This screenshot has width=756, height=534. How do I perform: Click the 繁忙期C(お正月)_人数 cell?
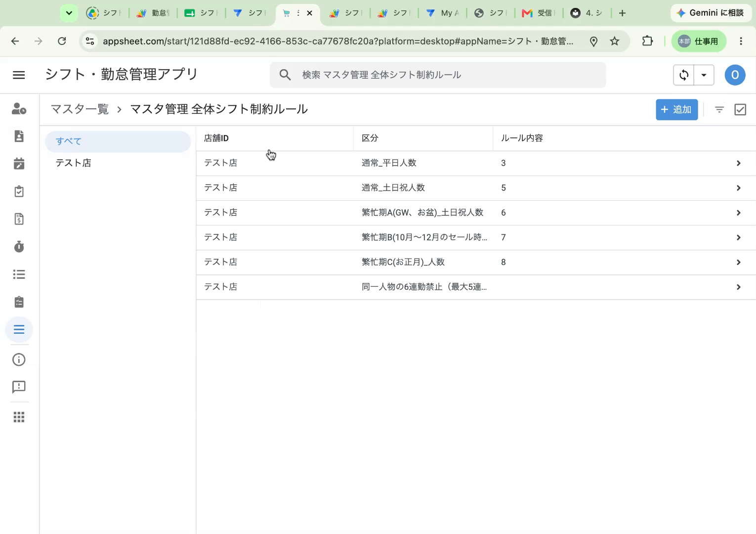[403, 262]
